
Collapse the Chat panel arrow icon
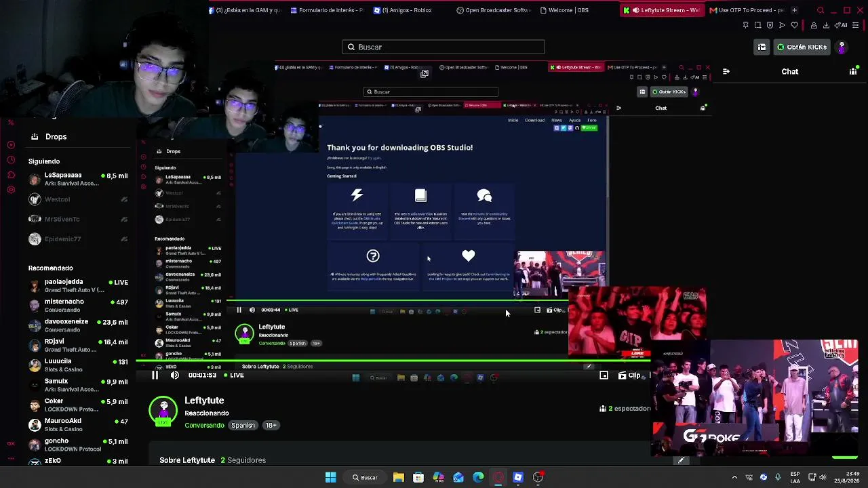coord(726,71)
